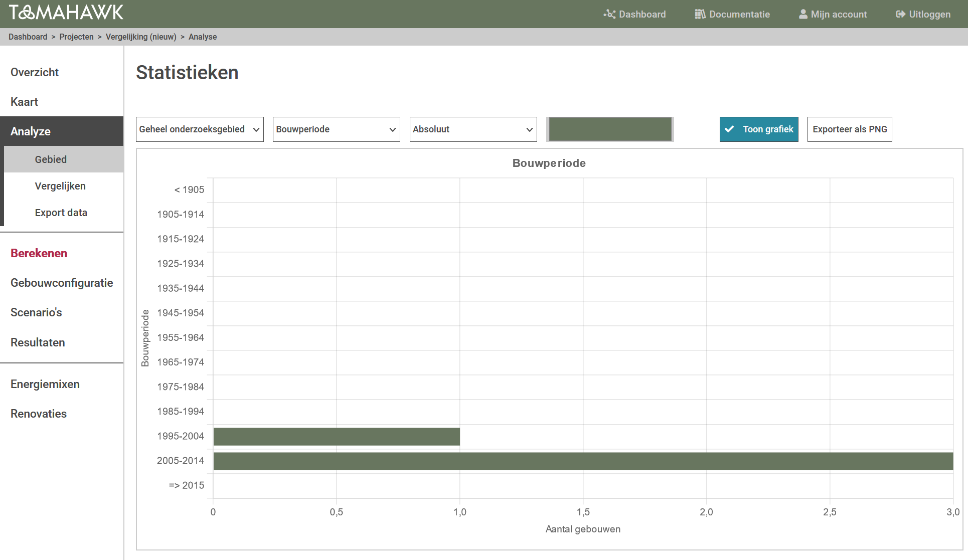Open Mijn account in top navigation
Viewport: 968px width, 560px height.
pyautogui.click(x=833, y=14)
